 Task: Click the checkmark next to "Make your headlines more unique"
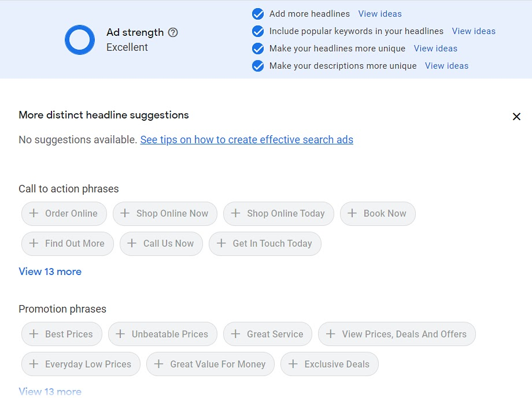(x=257, y=49)
